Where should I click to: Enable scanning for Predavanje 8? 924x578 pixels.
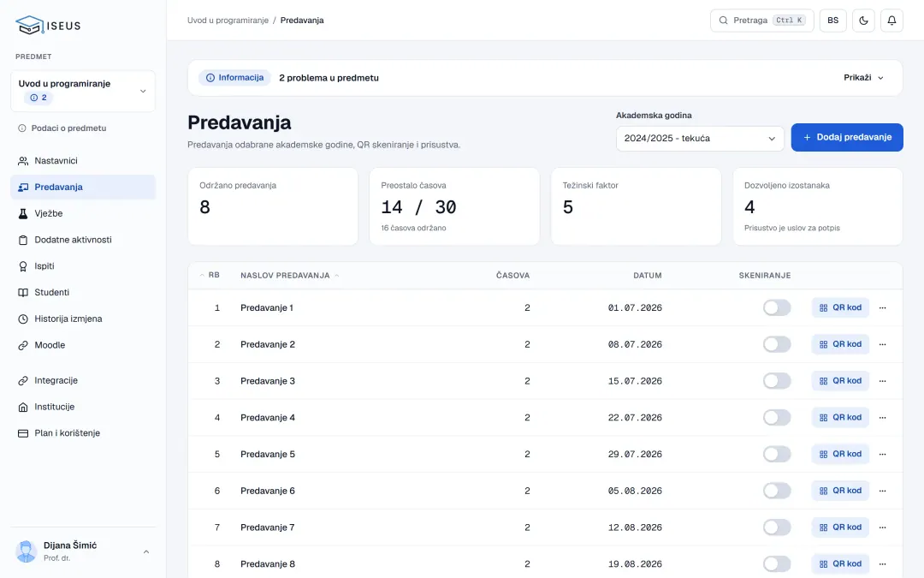tap(777, 563)
